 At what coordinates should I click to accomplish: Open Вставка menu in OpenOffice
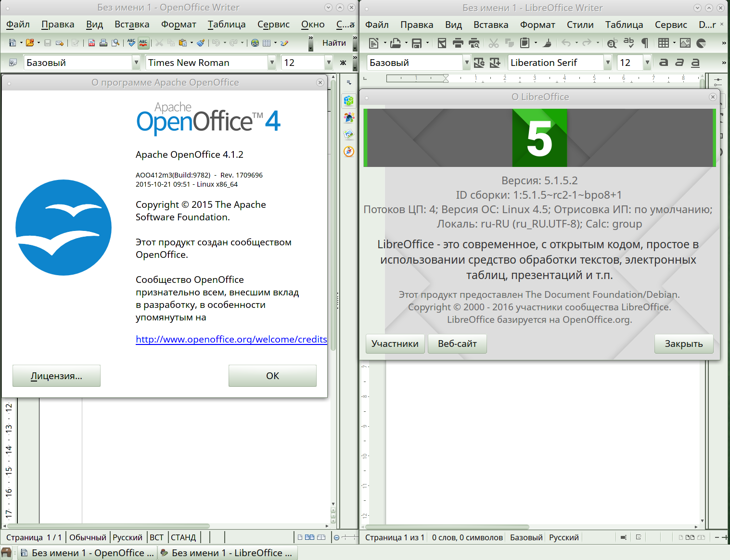tap(132, 25)
